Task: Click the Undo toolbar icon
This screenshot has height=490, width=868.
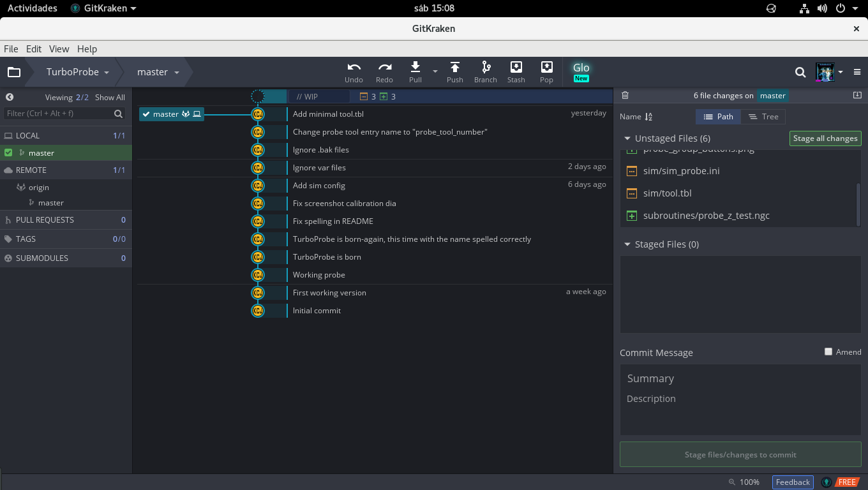Action: coord(354,68)
